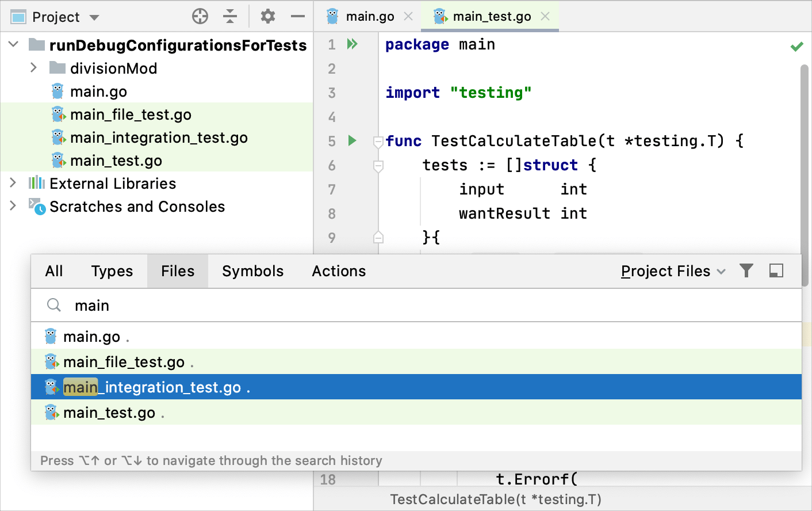This screenshot has width=812, height=511.
Task: Switch to Symbols search tab
Action: [253, 271]
